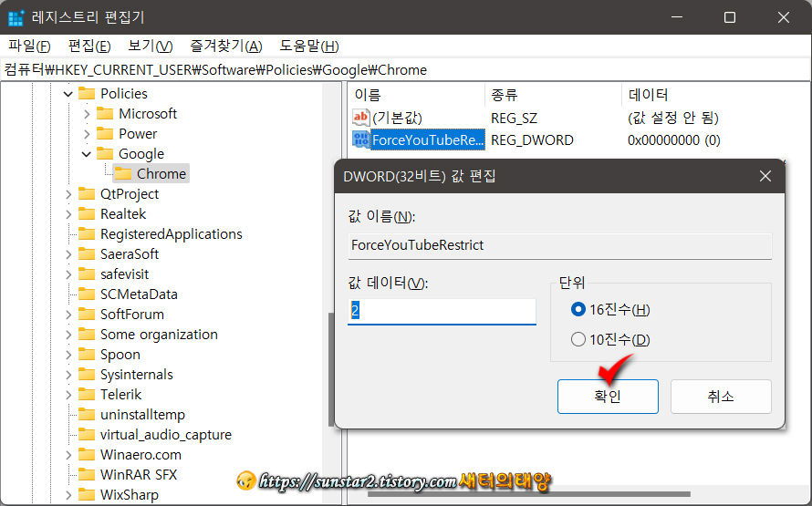The image size is (812, 506).
Task: Click the (값 설정 안 됨) data cell
Action: point(672,118)
